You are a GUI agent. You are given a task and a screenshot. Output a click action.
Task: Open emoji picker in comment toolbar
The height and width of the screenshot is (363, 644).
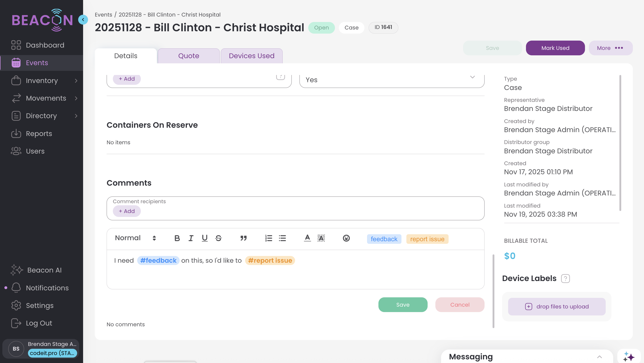[346, 238]
